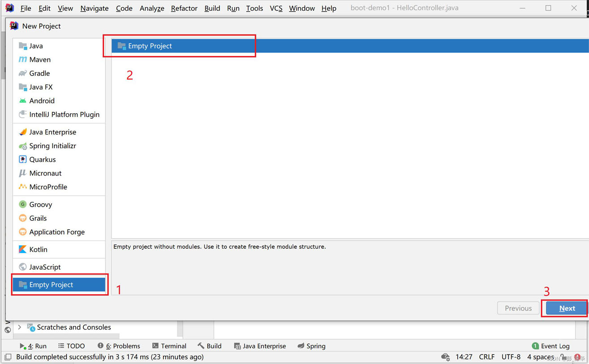
Task: Click the IntelliJ logo in the title bar
Action: (x=10, y=8)
